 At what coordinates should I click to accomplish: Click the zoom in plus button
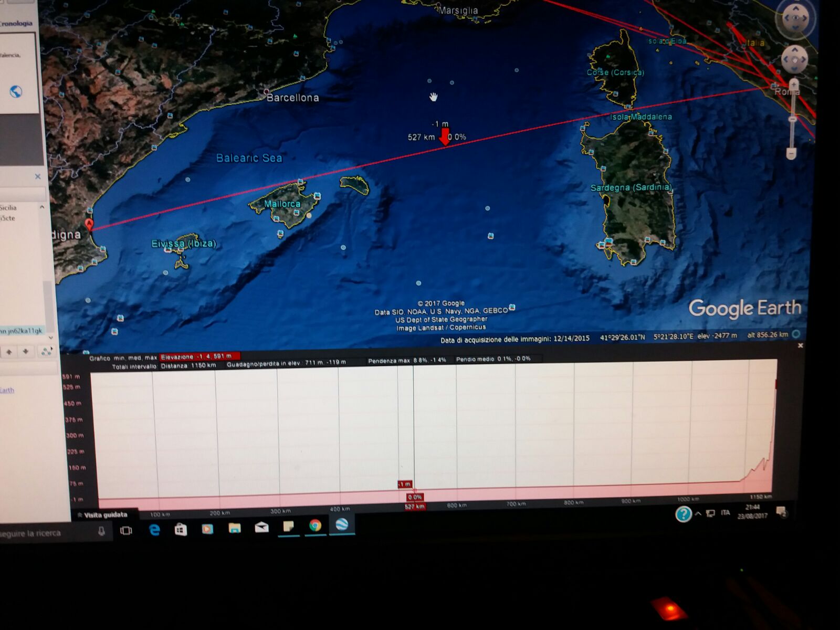(794, 84)
